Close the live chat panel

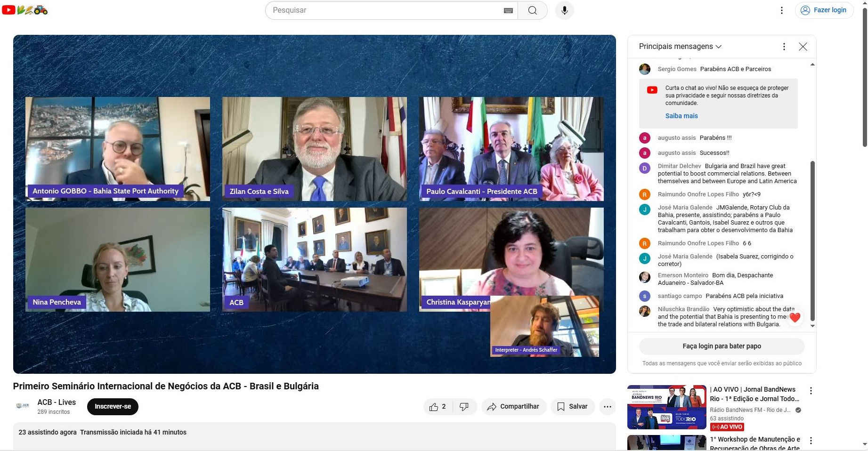pyautogui.click(x=803, y=46)
